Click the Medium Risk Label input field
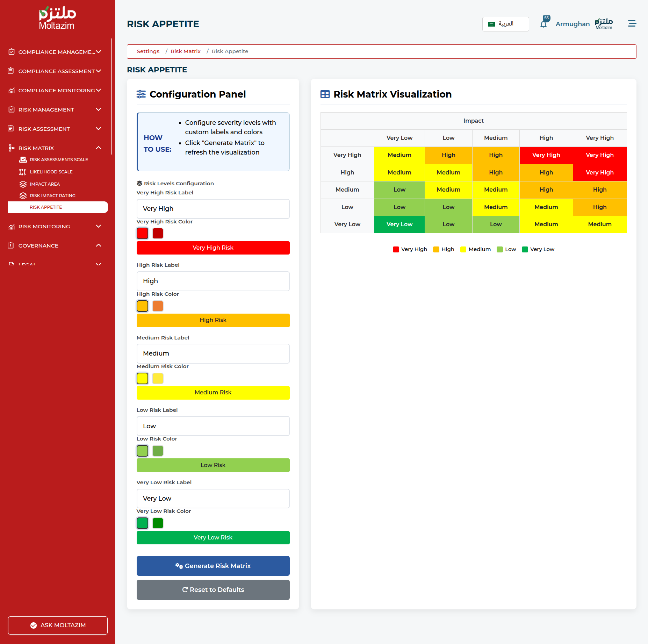The image size is (648, 644). [x=213, y=353]
